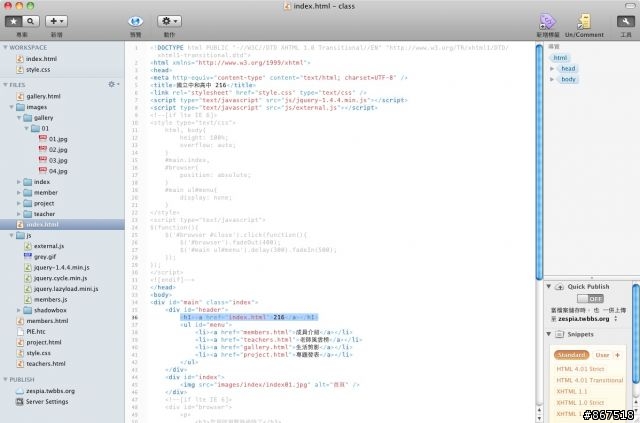
Task: Expand head node in navigator
Action: [552, 69]
